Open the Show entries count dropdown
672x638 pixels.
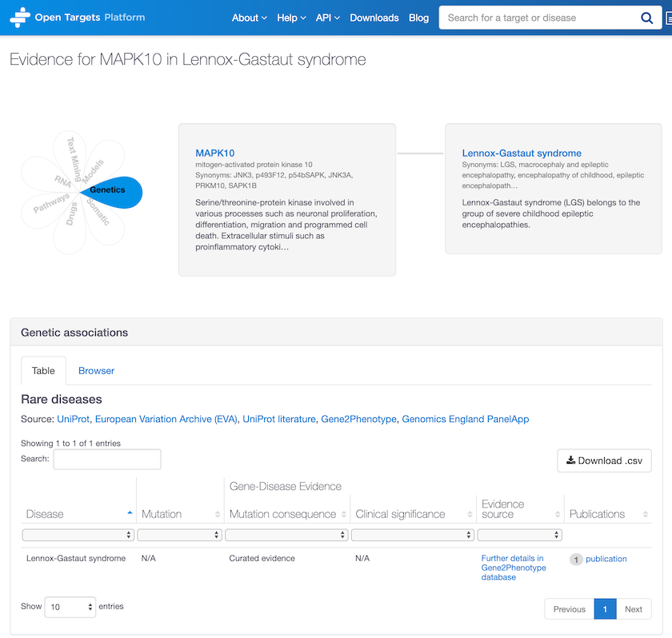(x=70, y=607)
